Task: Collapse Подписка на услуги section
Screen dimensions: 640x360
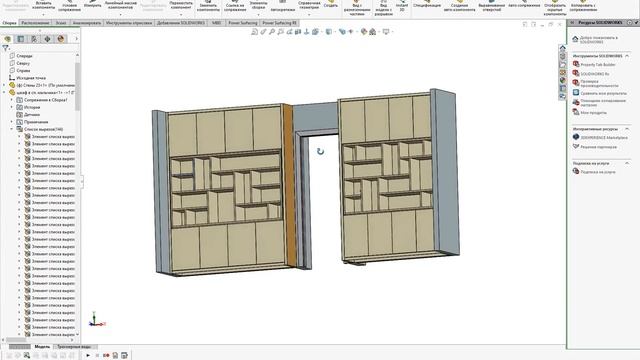Action: pyautogui.click(x=627, y=163)
